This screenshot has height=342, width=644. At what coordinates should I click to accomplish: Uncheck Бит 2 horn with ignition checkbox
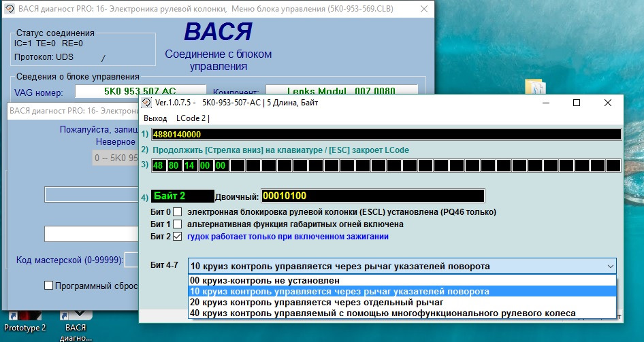(177, 237)
